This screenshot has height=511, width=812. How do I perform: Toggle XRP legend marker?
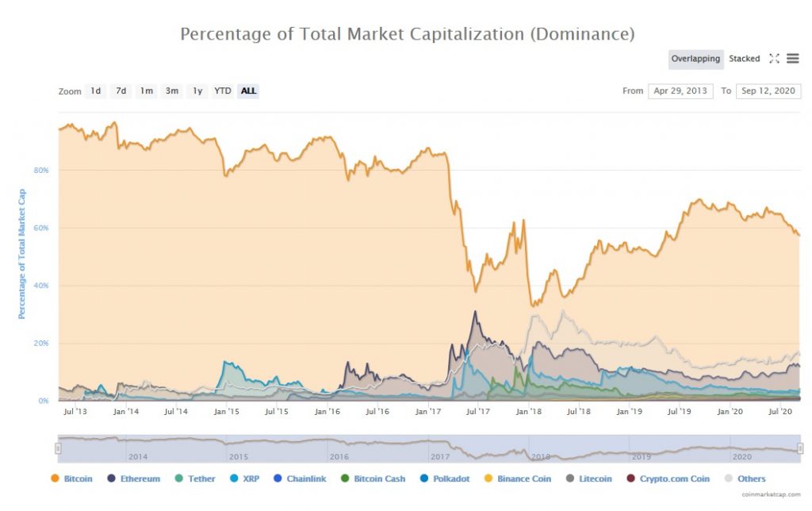click(x=235, y=479)
